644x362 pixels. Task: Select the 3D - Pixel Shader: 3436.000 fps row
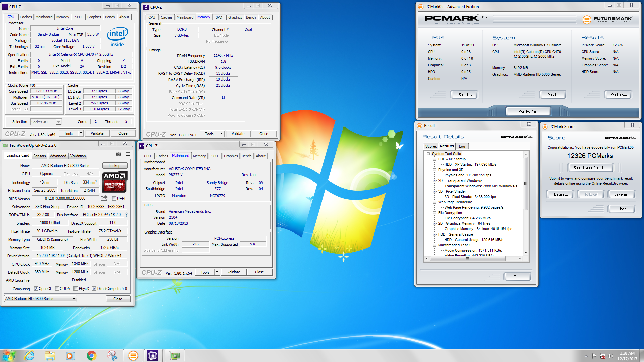470,197
